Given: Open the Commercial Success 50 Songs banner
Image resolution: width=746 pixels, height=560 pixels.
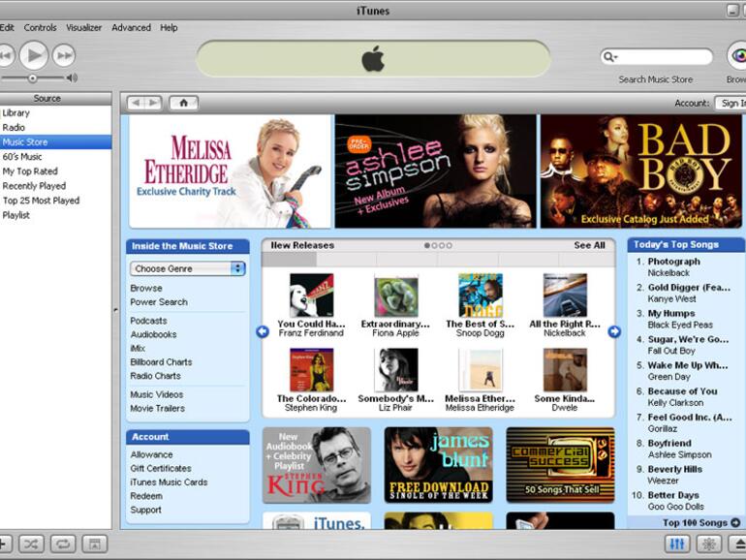Looking at the screenshot, I should [560, 465].
